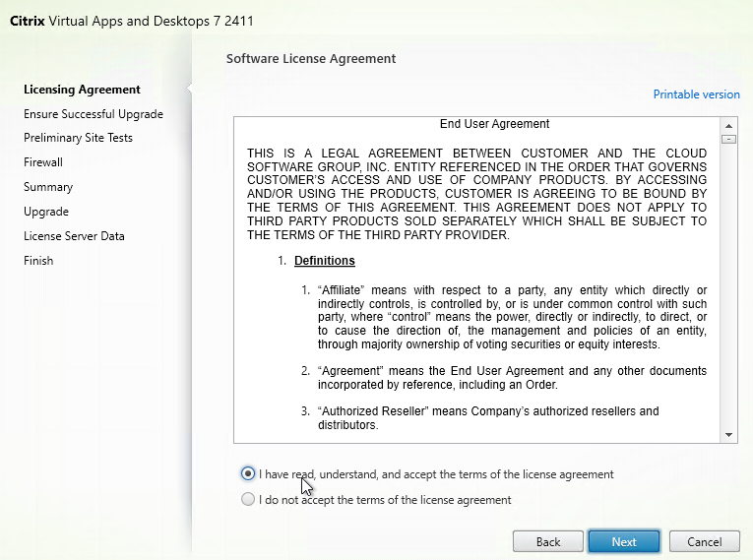Click the Citrix Virtual Apps and Desktops title
Image resolution: width=753 pixels, height=560 pixels.
[132, 21]
